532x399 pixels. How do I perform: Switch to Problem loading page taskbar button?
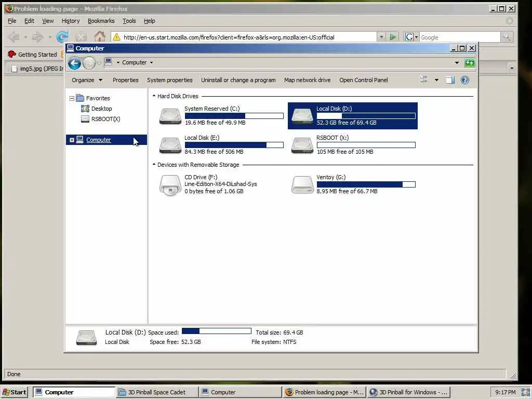[x=324, y=392]
